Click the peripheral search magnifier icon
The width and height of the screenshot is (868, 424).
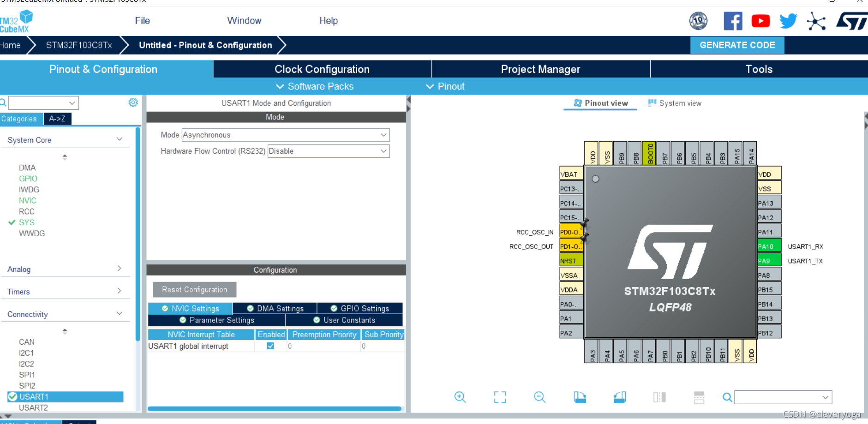(3, 102)
